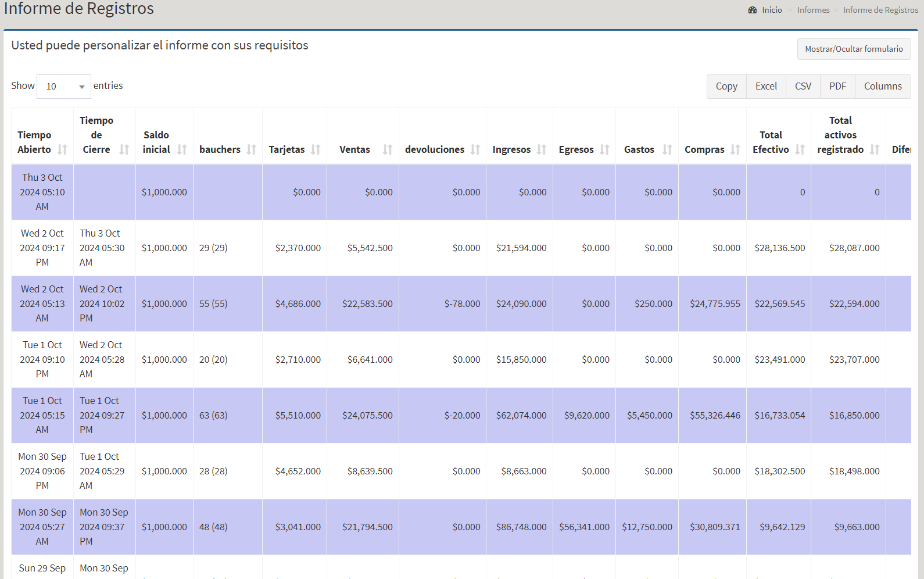The height and width of the screenshot is (579, 924).
Task: Click the dashboard icon beside Inicio
Action: (752, 10)
